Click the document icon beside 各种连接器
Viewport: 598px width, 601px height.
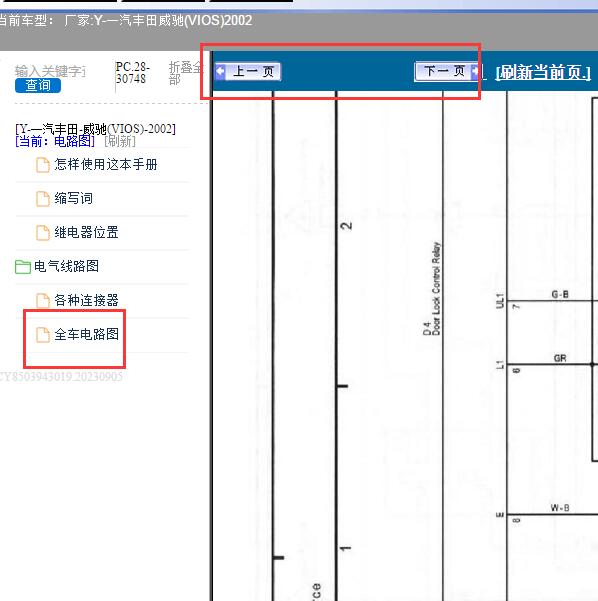(x=43, y=301)
